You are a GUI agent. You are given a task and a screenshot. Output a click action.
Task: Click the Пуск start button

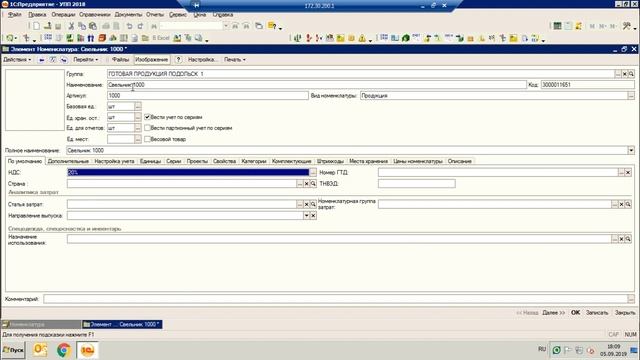click(13, 350)
